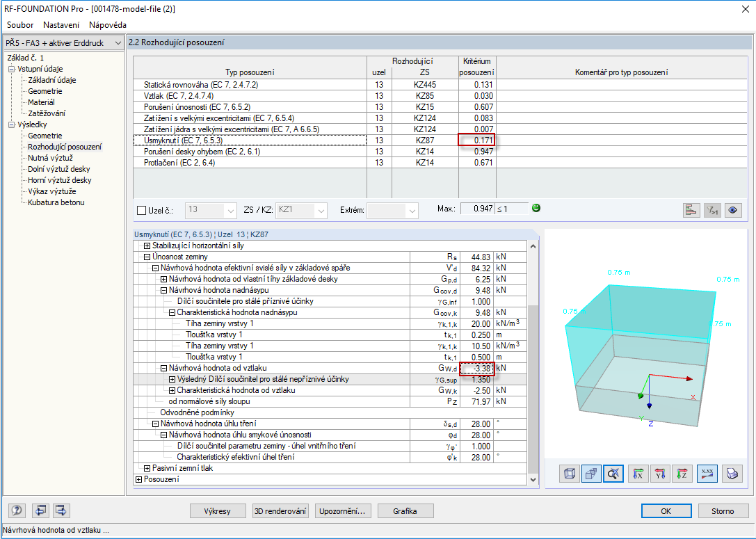Select the Statická rovnováha (EC 7, 2.4.7.2) row
The image size is (756, 539).
tap(440, 85)
